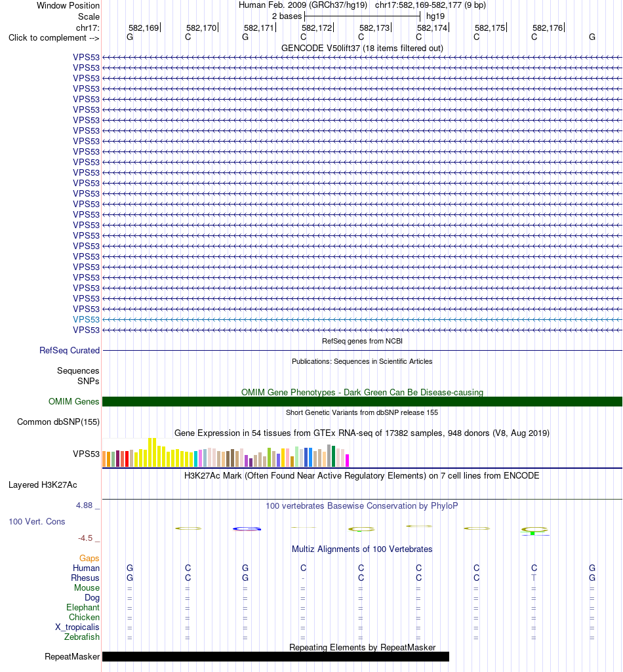Click the 'Human' alignment row label
The width and height of the screenshot is (623, 672).
tap(86, 568)
